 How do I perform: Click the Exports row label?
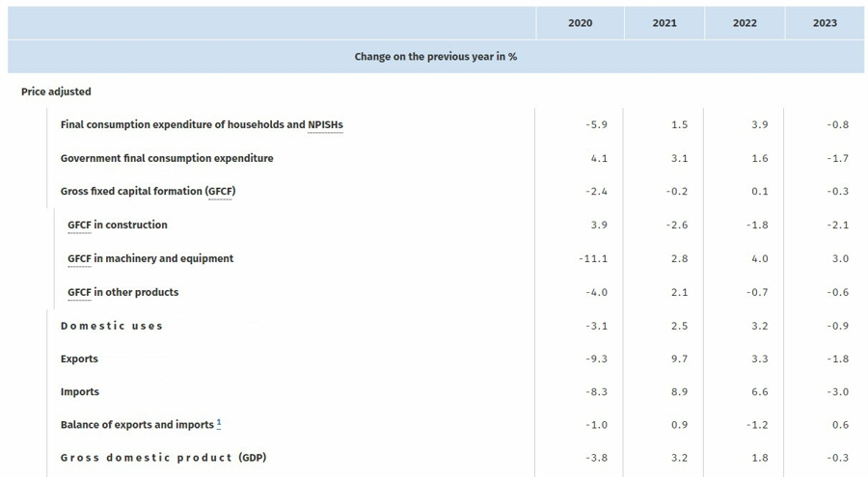pyautogui.click(x=79, y=359)
